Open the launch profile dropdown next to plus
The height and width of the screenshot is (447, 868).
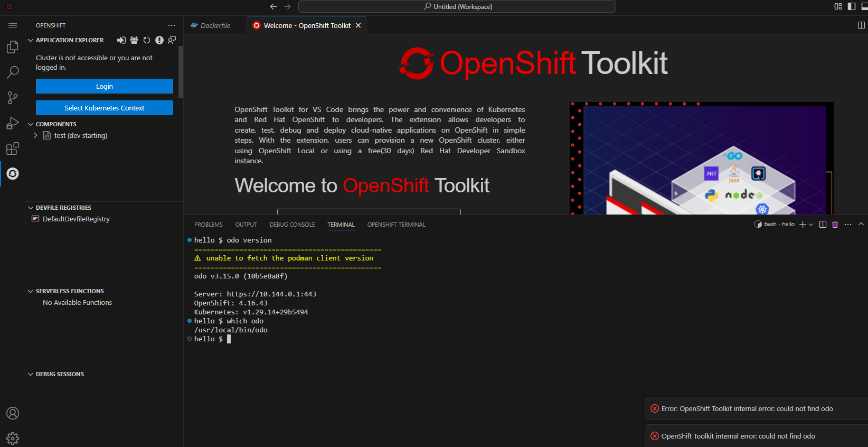(811, 225)
